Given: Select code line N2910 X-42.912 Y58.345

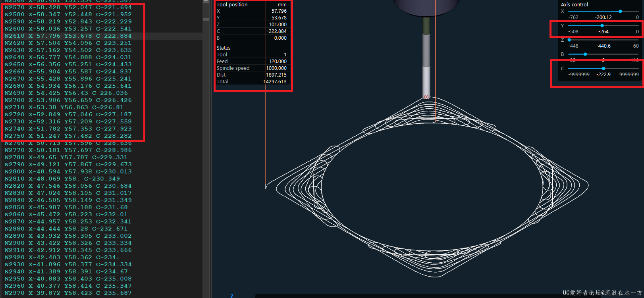Looking at the screenshot, I should [68, 250].
